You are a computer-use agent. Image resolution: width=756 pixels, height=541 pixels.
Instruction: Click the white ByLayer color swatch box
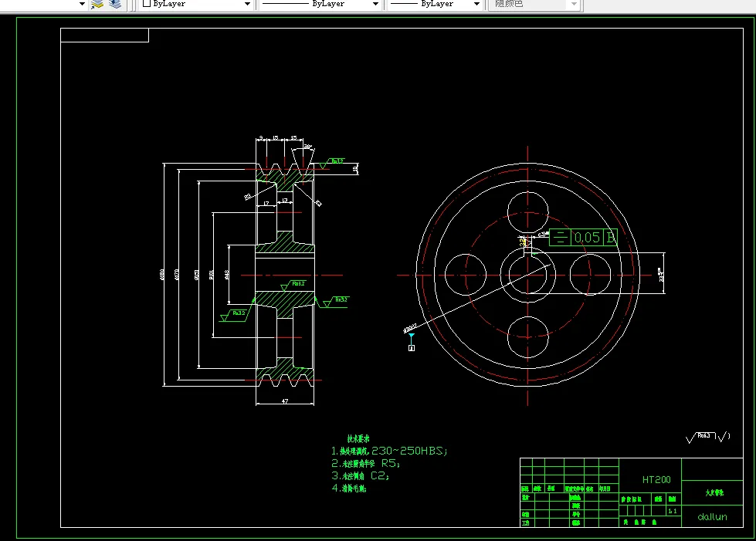coord(147,3)
